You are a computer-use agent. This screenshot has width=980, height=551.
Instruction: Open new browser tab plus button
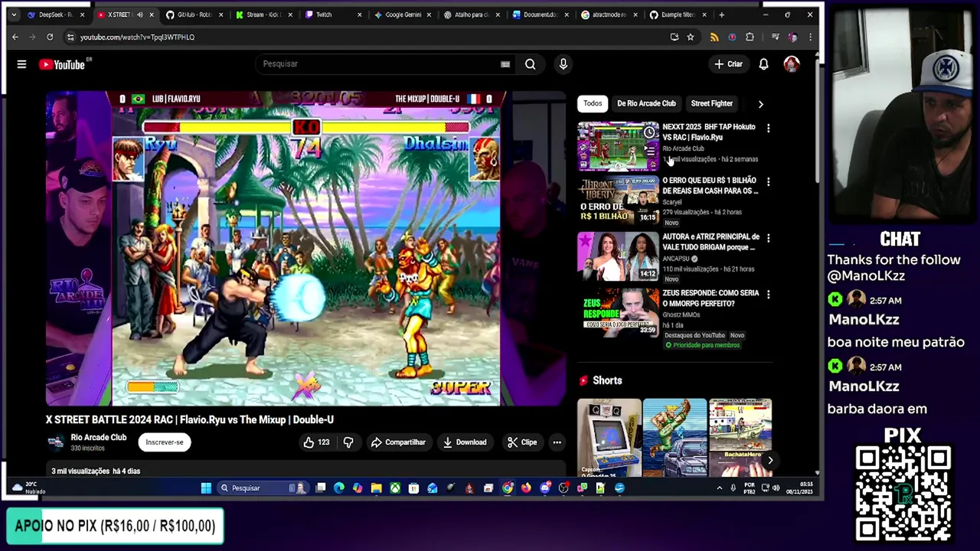click(721, 15)
